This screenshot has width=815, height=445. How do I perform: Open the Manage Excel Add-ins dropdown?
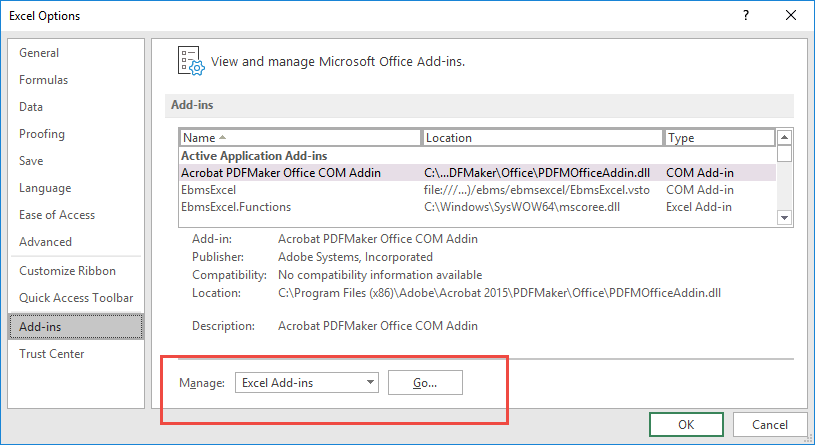coord(307,382)
